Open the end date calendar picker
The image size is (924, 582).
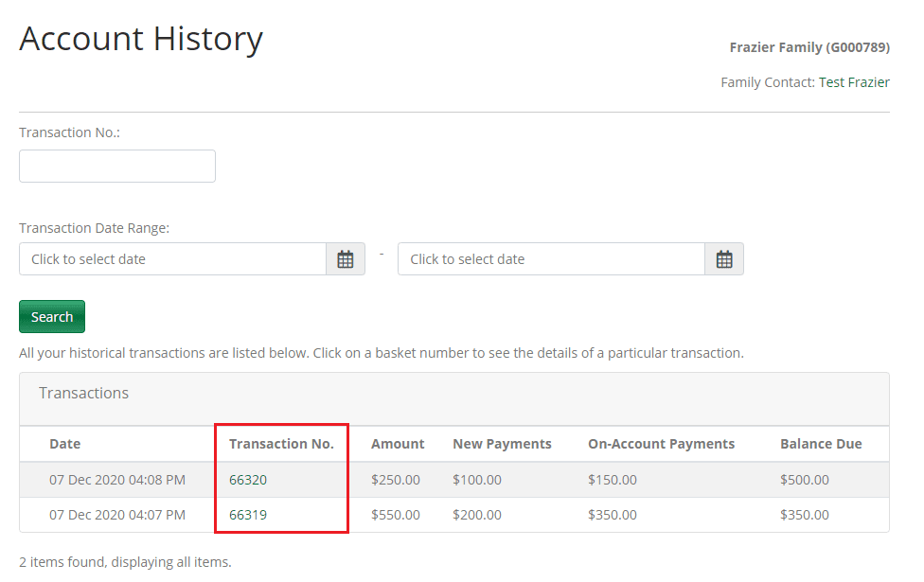pos(724,259)
